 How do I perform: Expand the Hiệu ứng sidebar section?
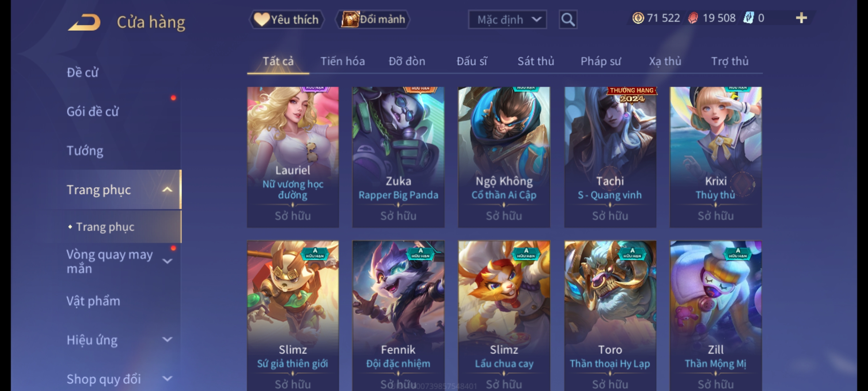167,340
